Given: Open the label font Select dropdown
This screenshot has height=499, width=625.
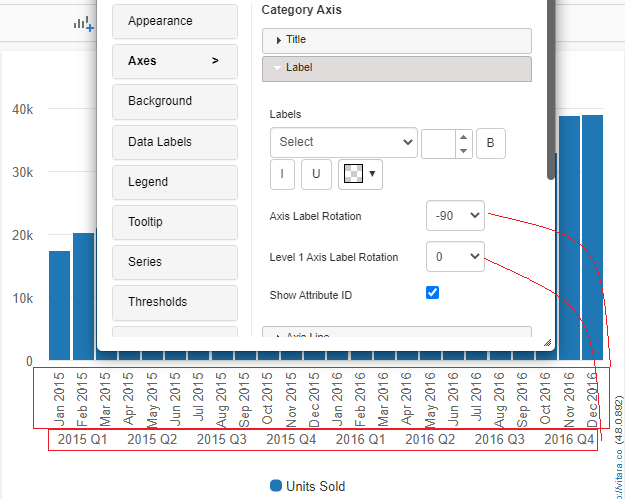Looking at the screenshot, I should click(343, 143).
